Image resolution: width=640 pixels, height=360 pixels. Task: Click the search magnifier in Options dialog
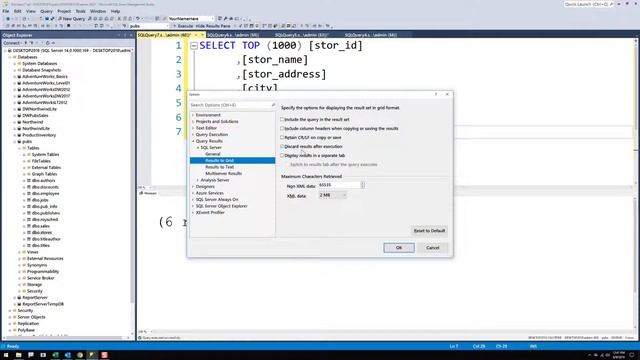pos(273,105)
